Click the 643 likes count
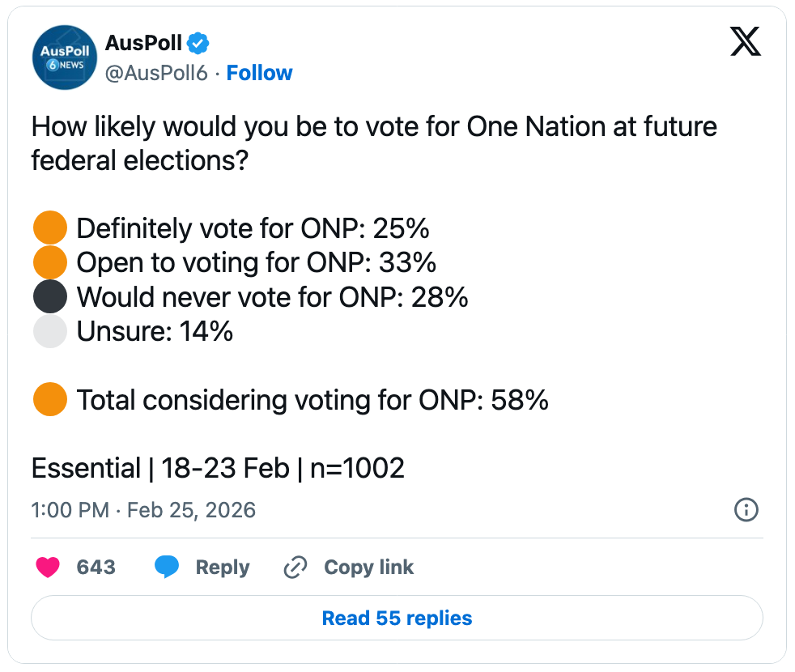The image size is (795, 672). point(96,568)
